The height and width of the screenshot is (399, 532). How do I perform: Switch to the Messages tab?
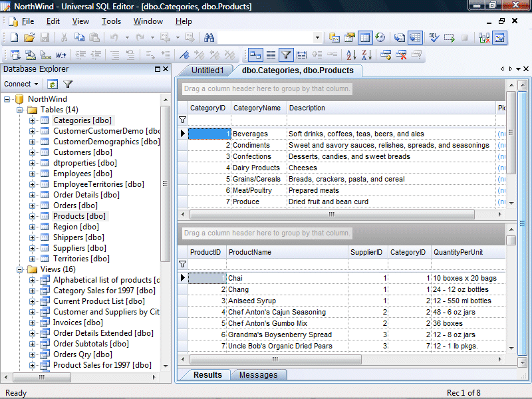(x=258, y=374)
